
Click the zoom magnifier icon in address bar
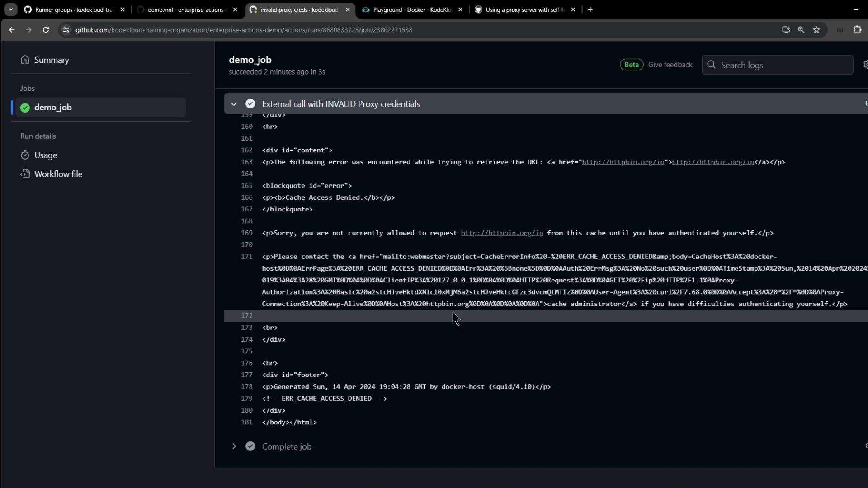click(801, 30)
